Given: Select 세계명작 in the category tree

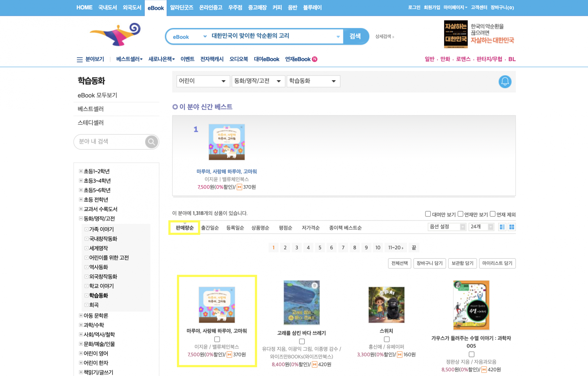Looking at the screenshot, I should [99, 248].
